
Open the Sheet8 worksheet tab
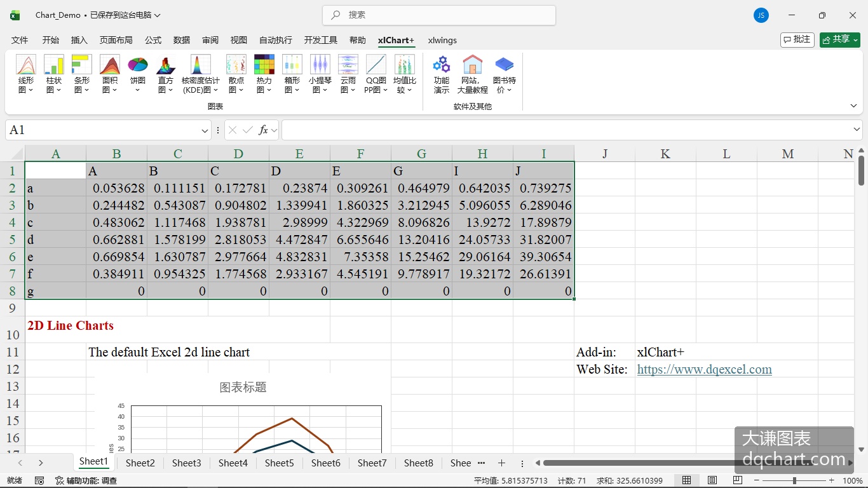(x=418, y=463)
